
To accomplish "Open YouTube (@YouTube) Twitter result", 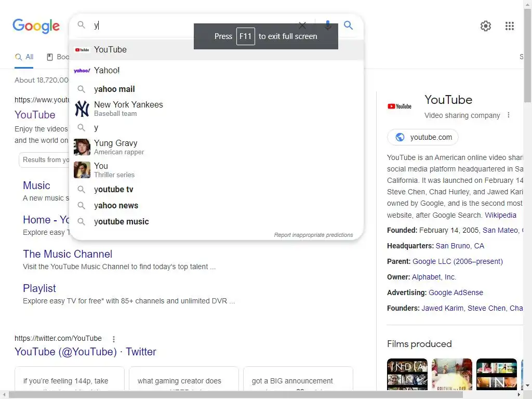I will (x=85, y=352).
